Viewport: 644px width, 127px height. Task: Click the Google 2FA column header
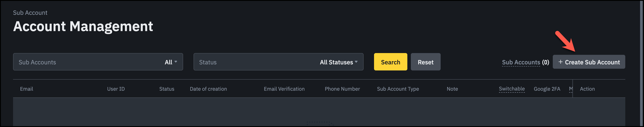coord(547,89)
